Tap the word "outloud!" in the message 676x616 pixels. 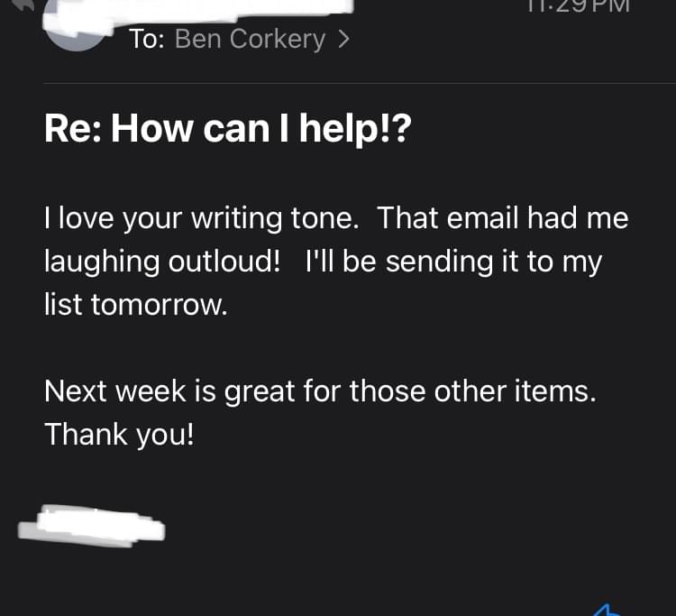(224, 262)
